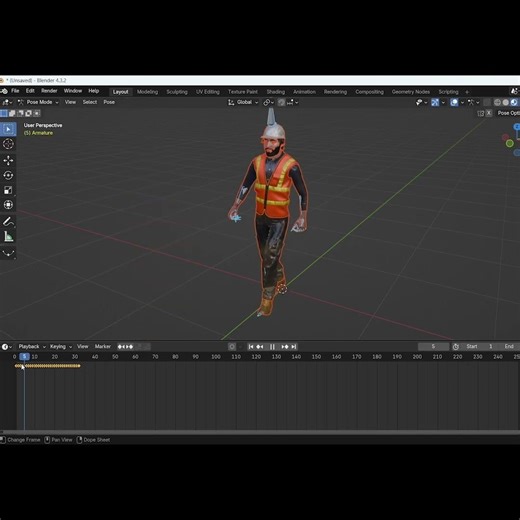The width and height of the screenshot is (520, 520).
Task: Choose the extend-selection mode icon
Action: coord(12,113)
